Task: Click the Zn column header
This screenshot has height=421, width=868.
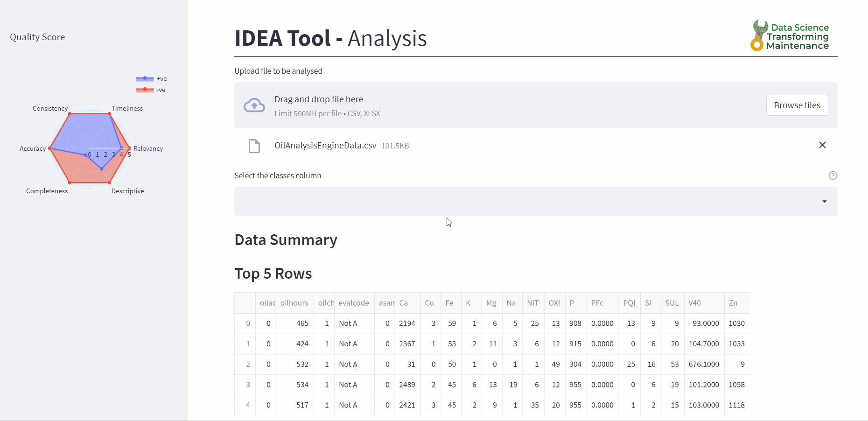Action: (733, 303)
